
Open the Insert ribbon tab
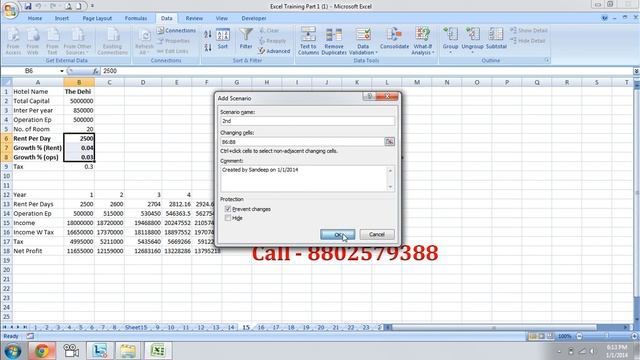click(62, 18)
